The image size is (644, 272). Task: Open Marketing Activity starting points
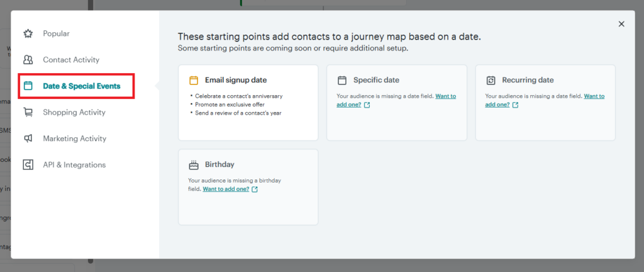point(74,139)
